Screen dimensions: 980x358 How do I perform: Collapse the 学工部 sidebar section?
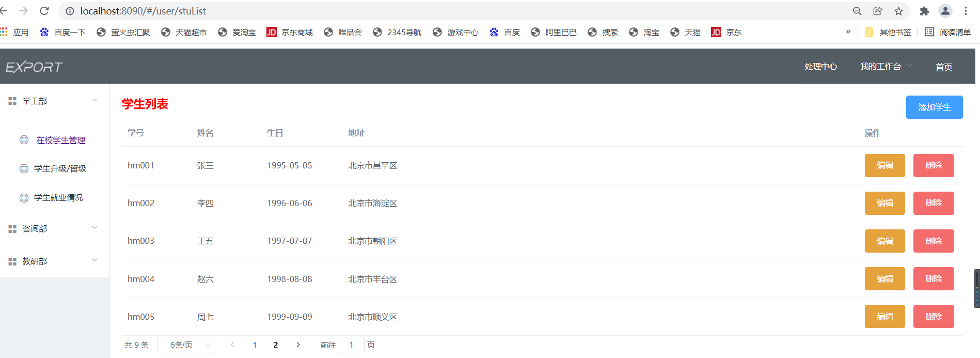pos(54,101)
